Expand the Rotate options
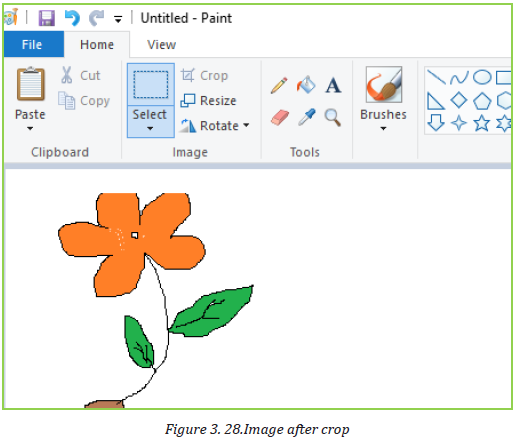The height and width of the screenshot is (442, 516). pos(246,125)
